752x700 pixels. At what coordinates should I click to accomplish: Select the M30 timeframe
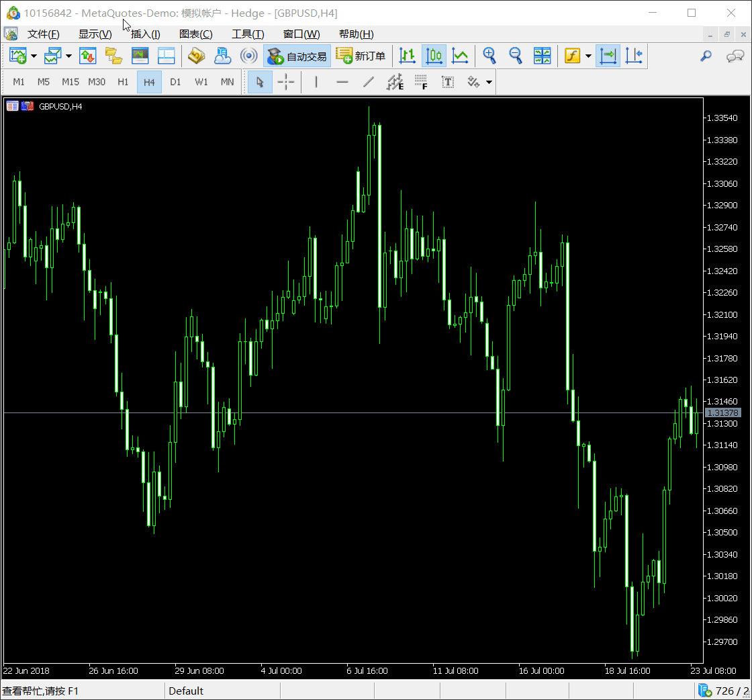97,82
